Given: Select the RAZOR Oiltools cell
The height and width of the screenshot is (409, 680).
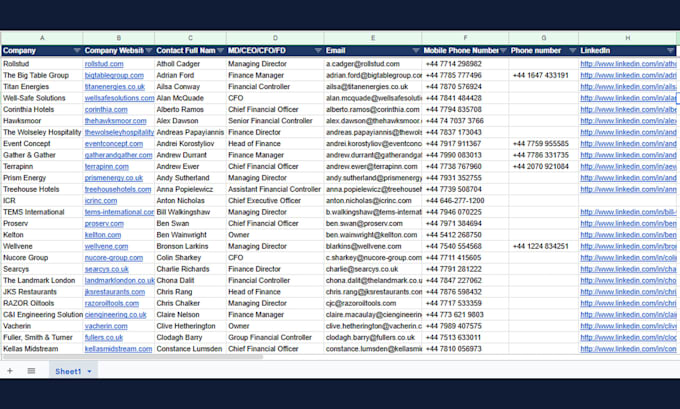Looking at the screenshot, I should (x=42, y=303).
